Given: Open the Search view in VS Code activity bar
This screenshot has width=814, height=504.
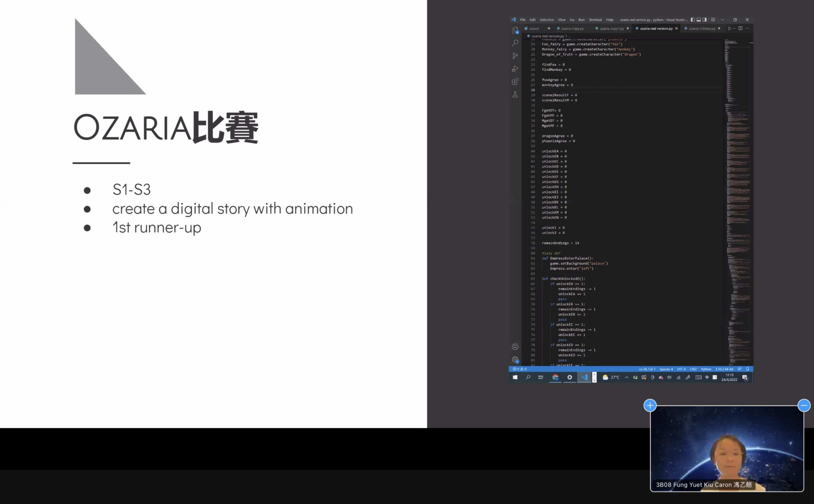Looking at the screenshot, I should (515, 43).
